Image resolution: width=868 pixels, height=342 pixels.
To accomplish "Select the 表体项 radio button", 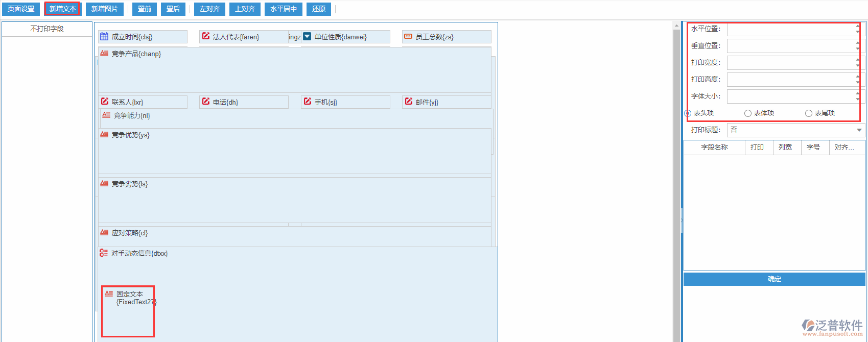I will pos(748,113).
